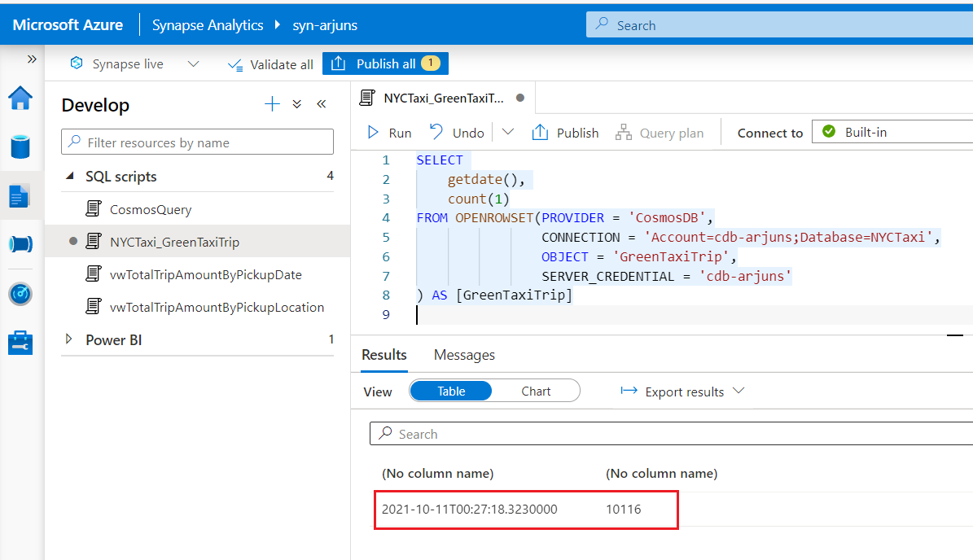Expand the Power BI tree section

coord(69,340)
